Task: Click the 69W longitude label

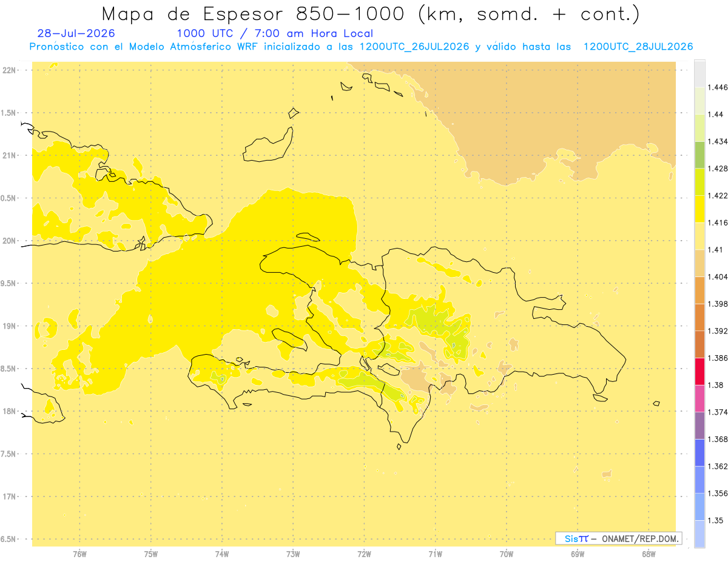Action: point(578,554)
